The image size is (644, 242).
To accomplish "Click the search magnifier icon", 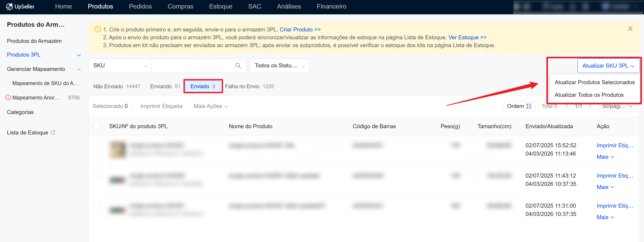I will click(238, 66).
